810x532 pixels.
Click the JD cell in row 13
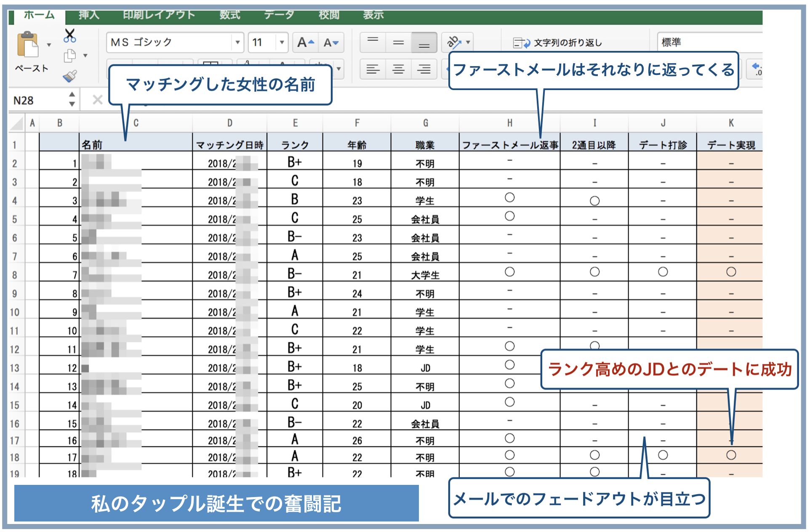[425, 366]
